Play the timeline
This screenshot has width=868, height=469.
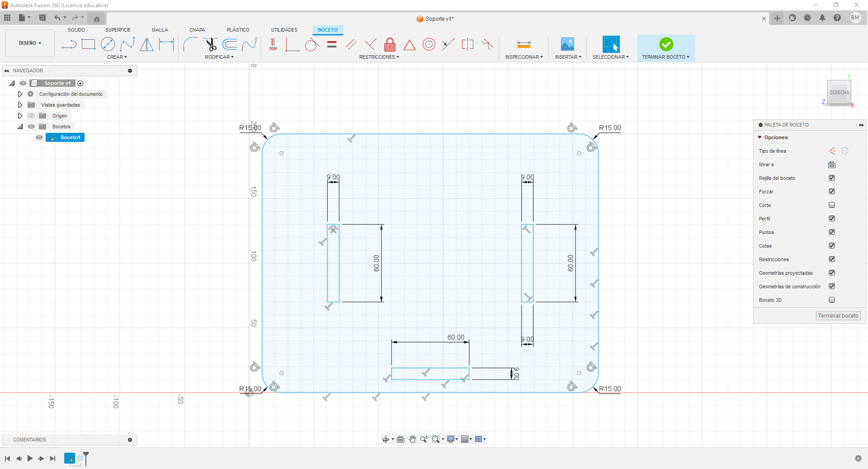30,459
